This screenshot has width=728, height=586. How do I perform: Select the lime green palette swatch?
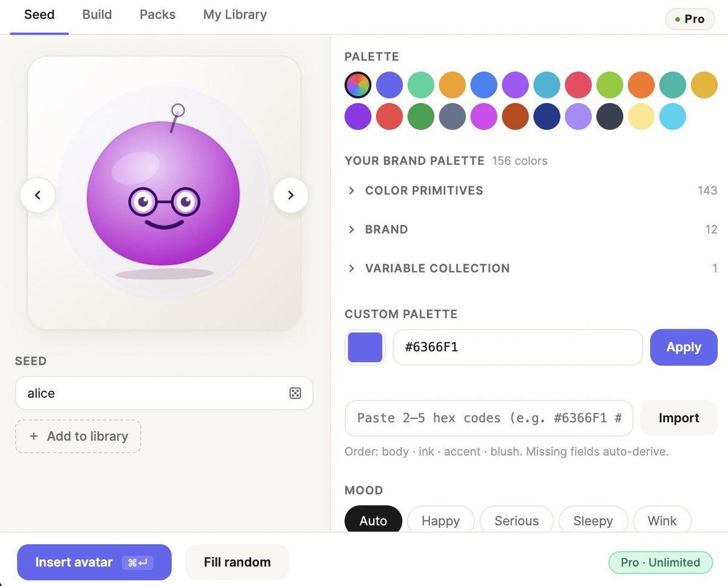click(x=610, y=85)
